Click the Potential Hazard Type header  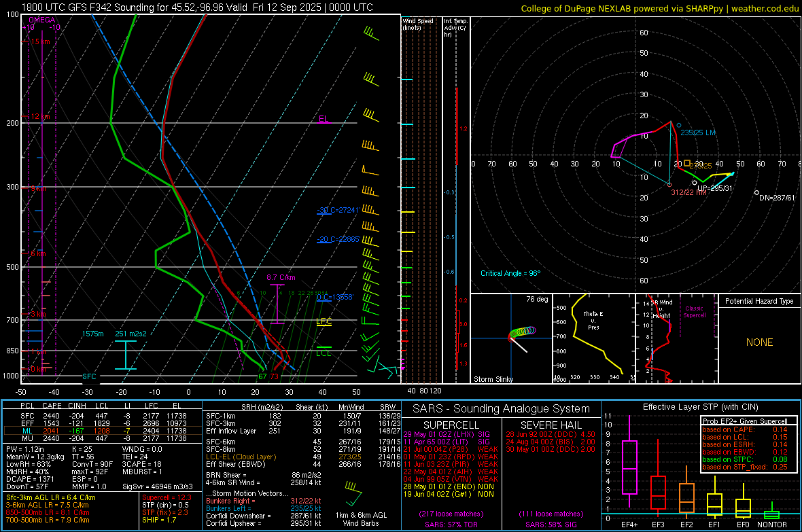point(759,301)
